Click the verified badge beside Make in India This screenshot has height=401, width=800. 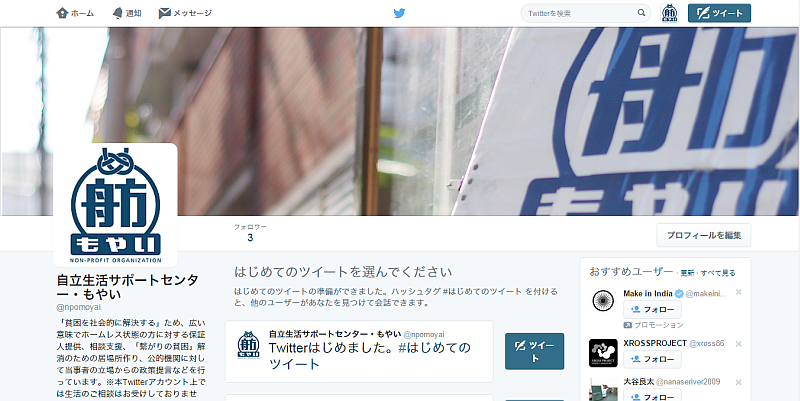point(679,293)
